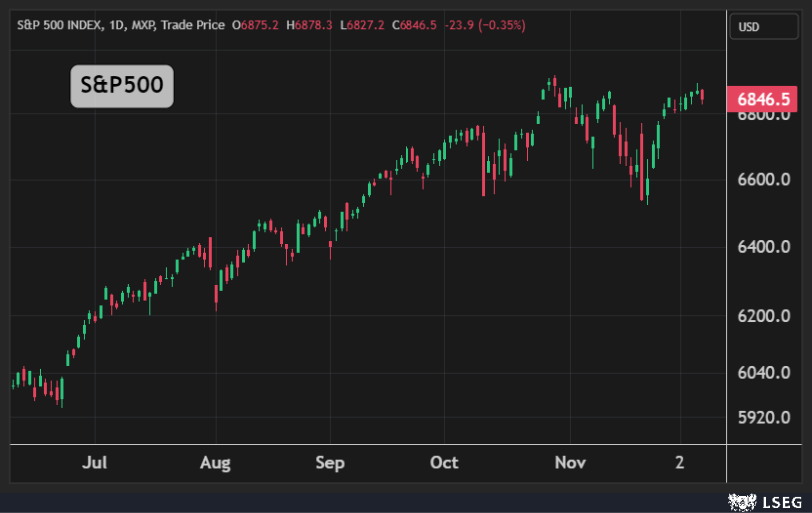
Task: Select the red 6846.5 current price tag
Action: point(764,98)
